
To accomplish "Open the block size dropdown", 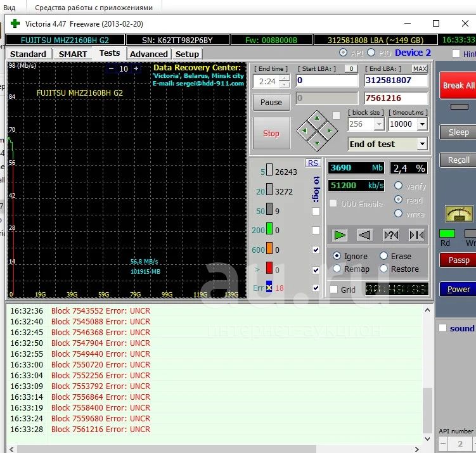I will (379, 124).
